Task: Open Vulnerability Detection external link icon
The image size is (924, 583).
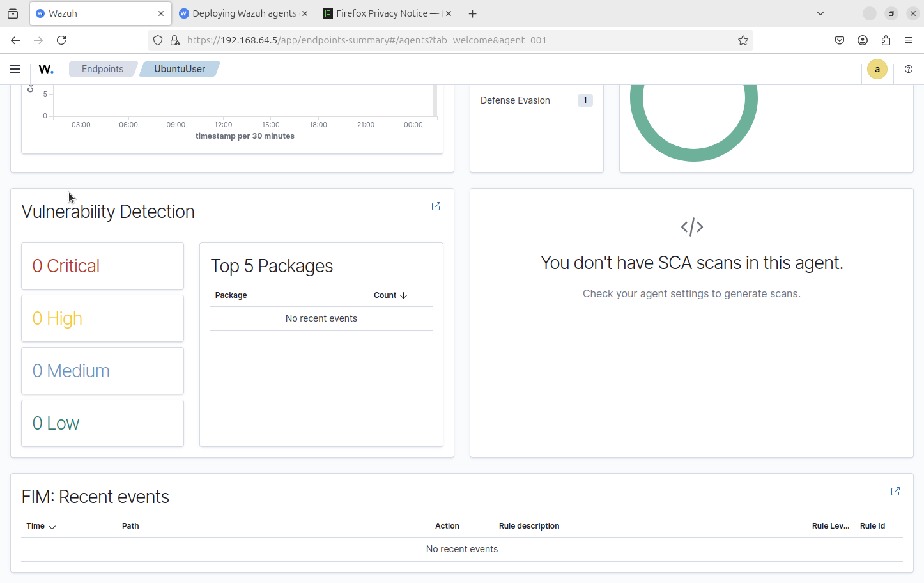Action: point(436,206)
